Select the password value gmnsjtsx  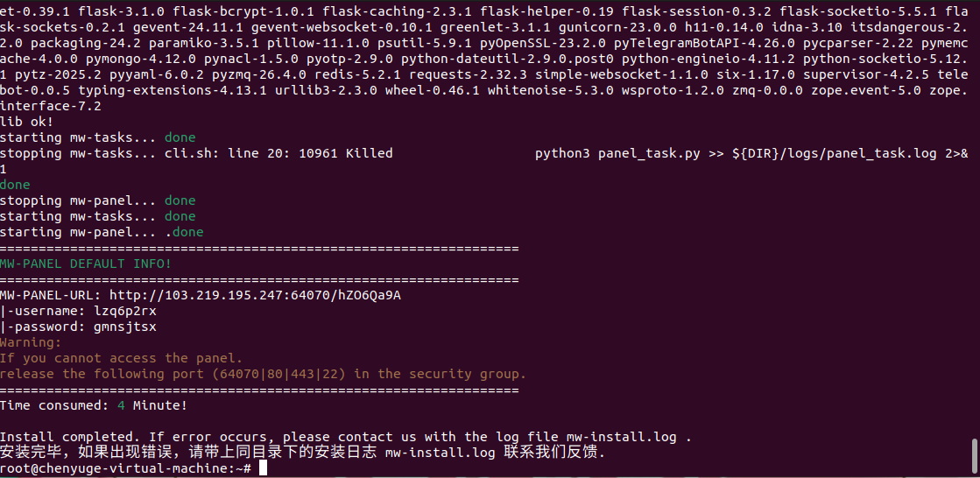[x=125, y=327]
